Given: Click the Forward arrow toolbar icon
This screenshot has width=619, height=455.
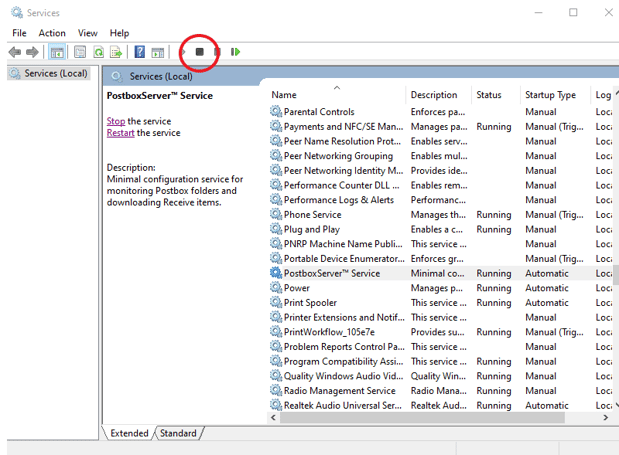Looking at the screenshot, I should (32, 52).
